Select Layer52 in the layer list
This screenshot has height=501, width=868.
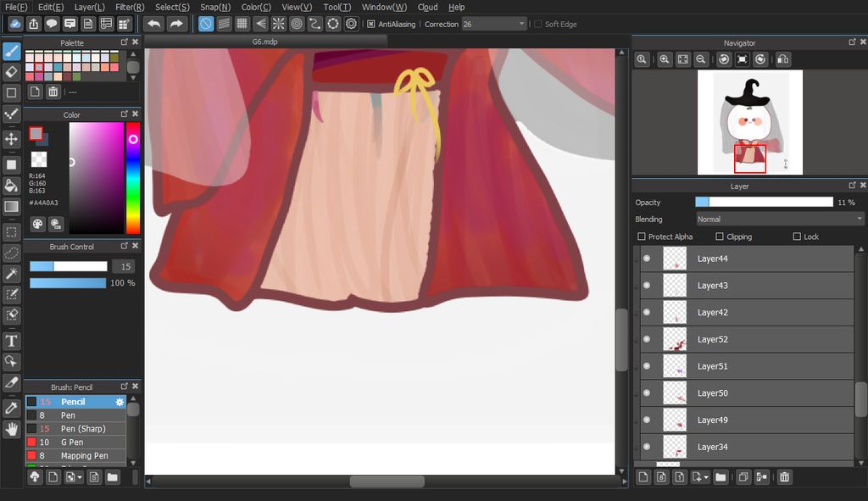click(747, 339)
